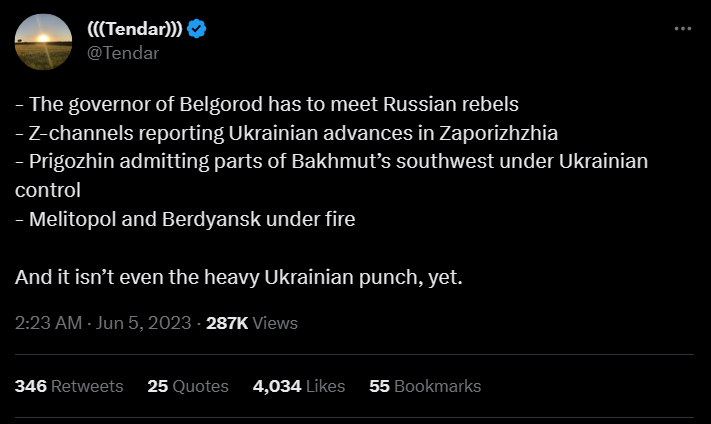This screenshot has width=711, height=424.
Task: Click the blue verified checkmark badge
Action: pyautogui.click(x=197, y=29)
